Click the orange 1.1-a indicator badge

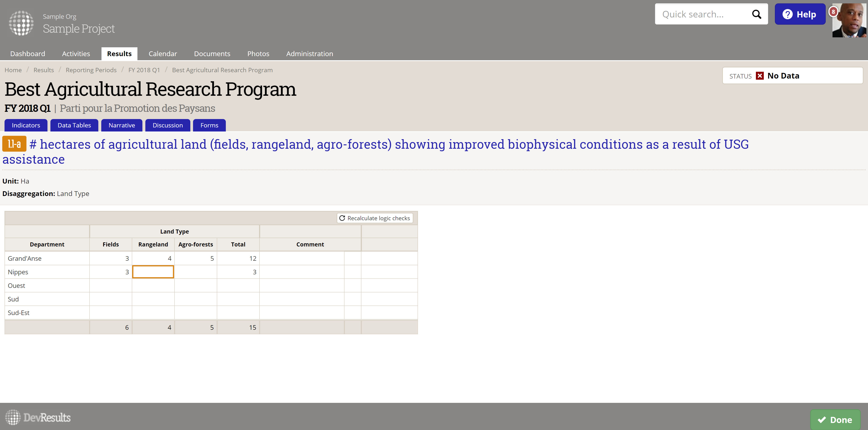pos(14,144)
